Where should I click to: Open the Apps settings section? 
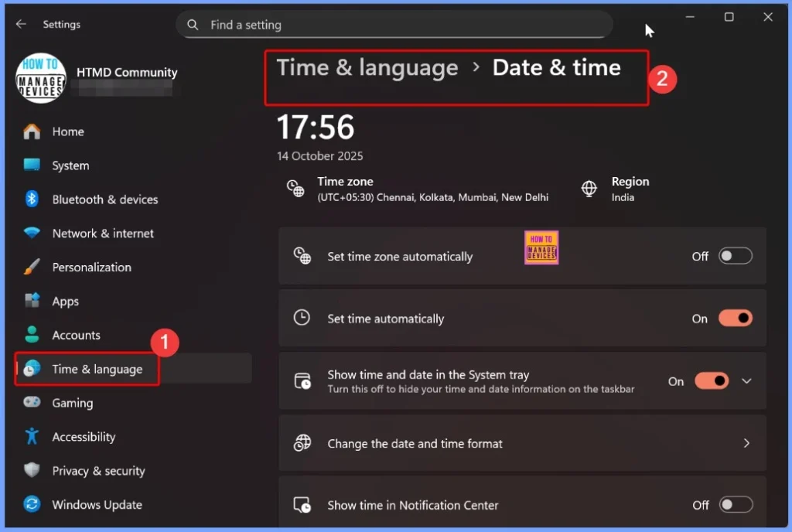(66, 302)
